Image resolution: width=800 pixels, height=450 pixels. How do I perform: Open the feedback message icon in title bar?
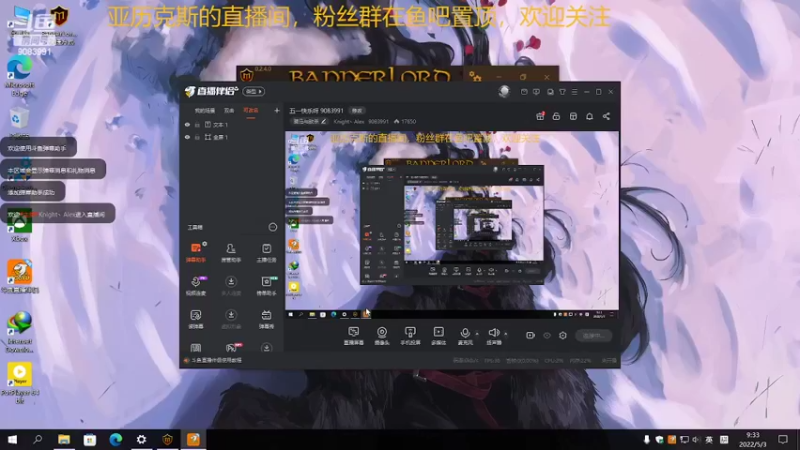(x=536, y=92)
